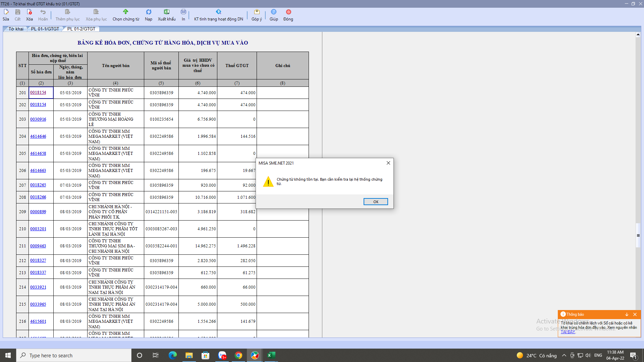Select the Chọn chứng từ toolbar icon
The width and height of the screenshot is (644, 362).
tap(126, 15)
